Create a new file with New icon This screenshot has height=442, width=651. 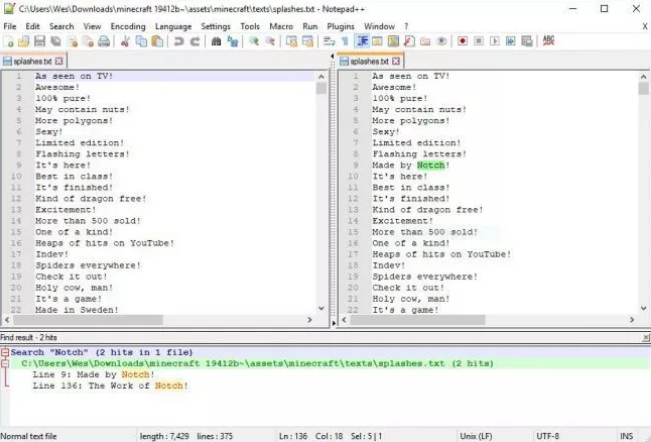8,41
